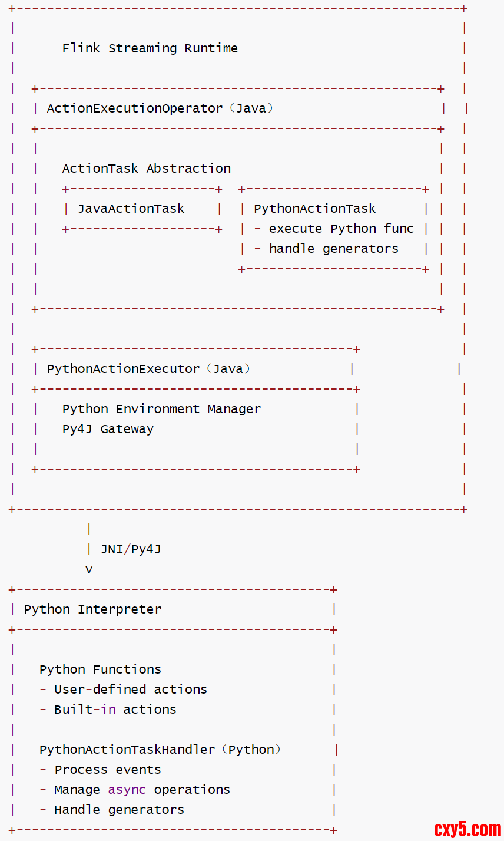Select the ActionExecutionOperator (Java) label
Image resolution: width=504 pixels, height=841 pixels.
160,108
